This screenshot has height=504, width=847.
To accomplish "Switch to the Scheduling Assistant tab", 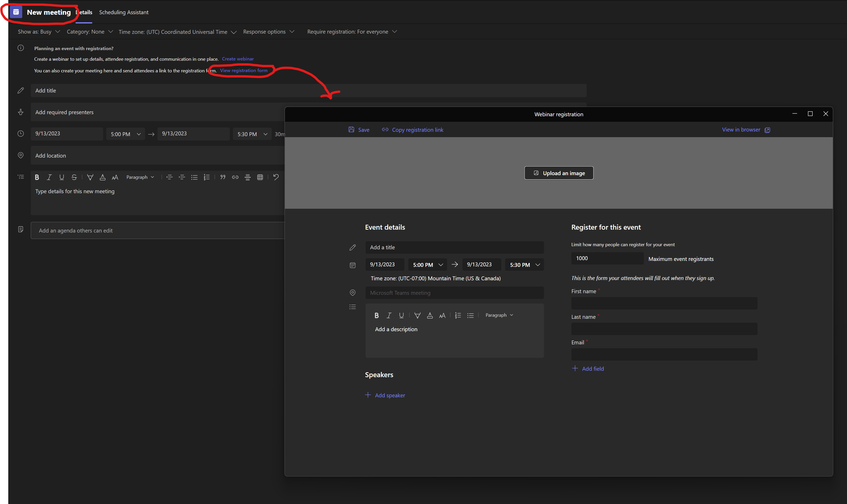I will tap(124, 12).
